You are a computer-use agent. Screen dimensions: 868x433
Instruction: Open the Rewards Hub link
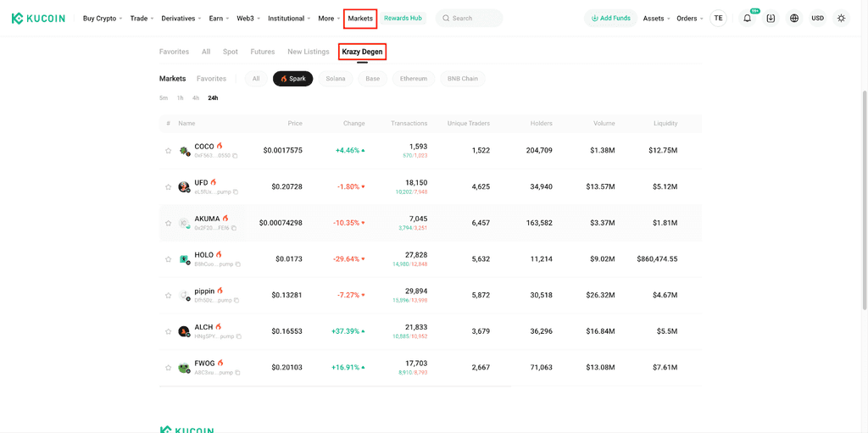[403, 19]
